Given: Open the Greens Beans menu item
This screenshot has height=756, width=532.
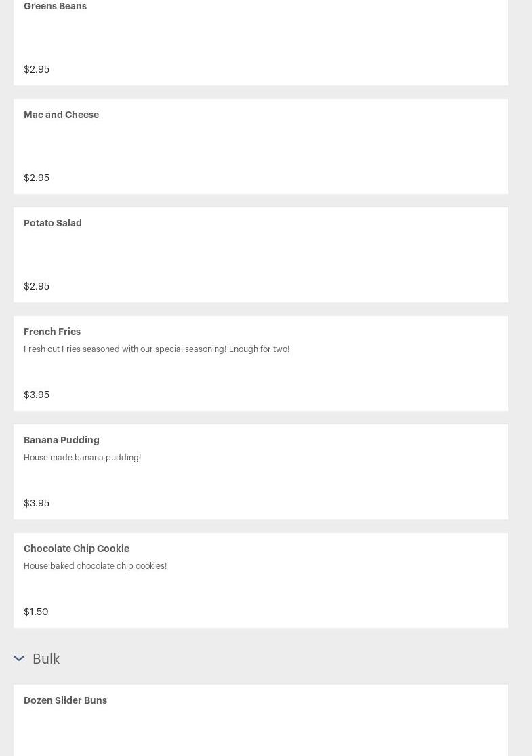Looking at the screenshot, I should [x=55, y=7].
